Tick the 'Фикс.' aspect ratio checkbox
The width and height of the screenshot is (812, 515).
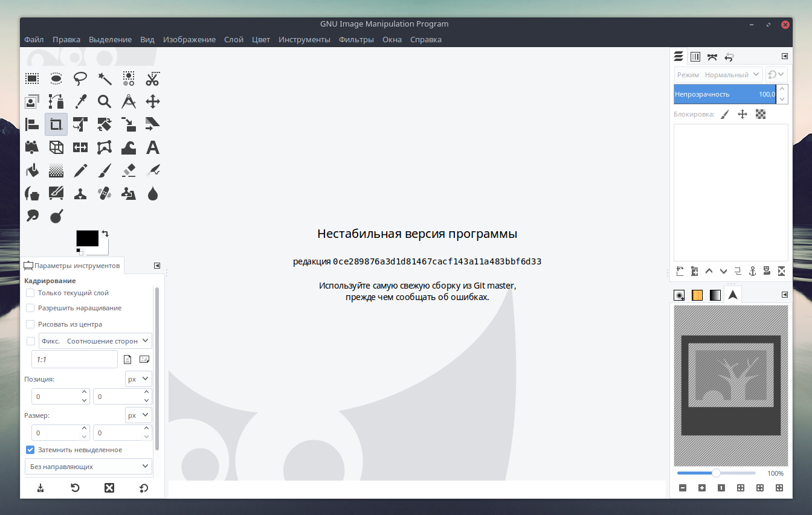(31, 341)
